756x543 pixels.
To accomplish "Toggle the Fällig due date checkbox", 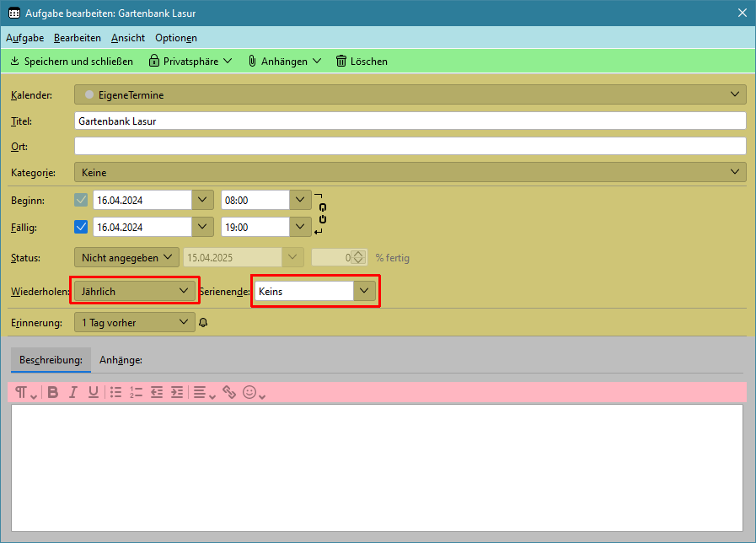I will click(81, 227).
